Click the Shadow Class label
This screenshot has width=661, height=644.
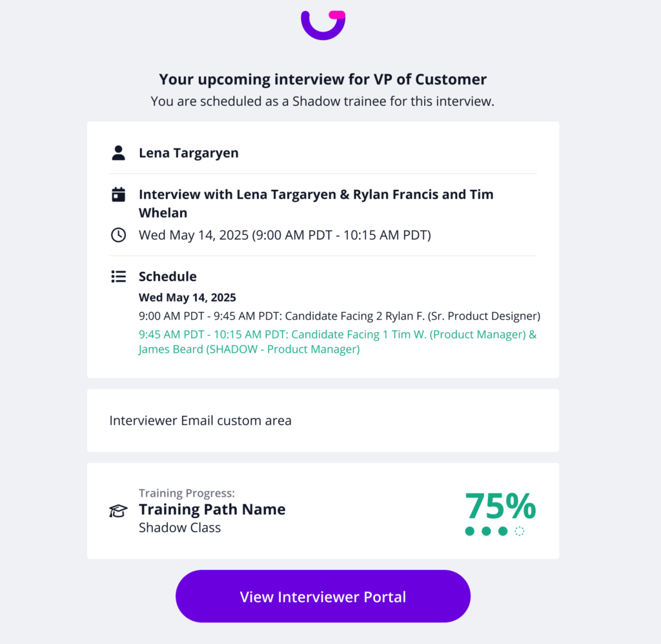179,528
